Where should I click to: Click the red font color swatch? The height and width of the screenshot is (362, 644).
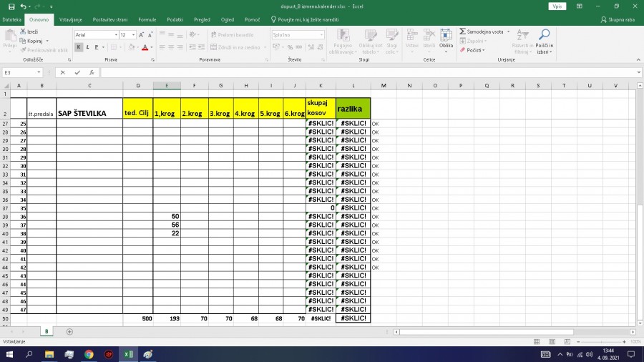click(144, 47)
